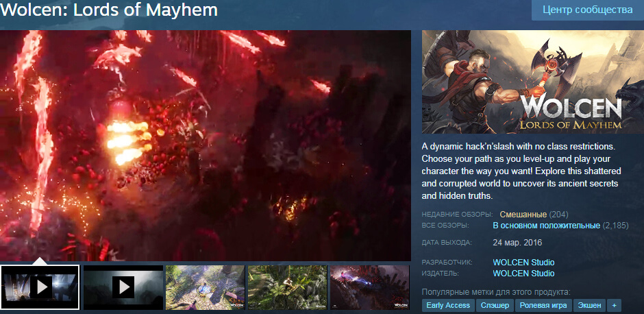The height and width of the screenshot is (314, 644).
Task: Click the ИЗДАТЕЛЬ label
Action: point(441,274)
